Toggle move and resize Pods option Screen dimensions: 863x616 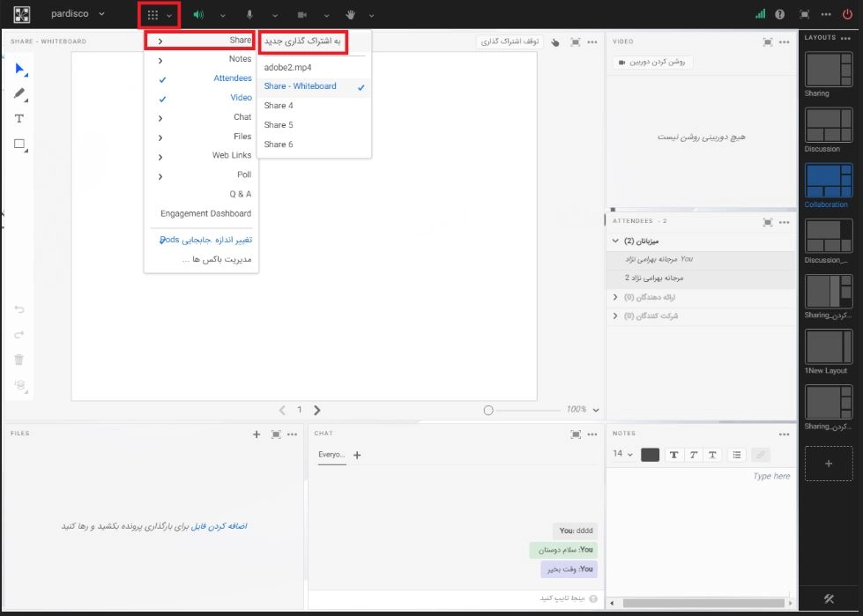tap(202, 240)
